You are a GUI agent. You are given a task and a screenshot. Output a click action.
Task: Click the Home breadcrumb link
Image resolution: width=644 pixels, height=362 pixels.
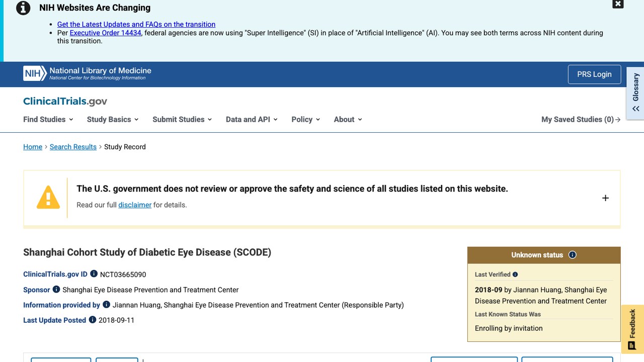point(33,147)
